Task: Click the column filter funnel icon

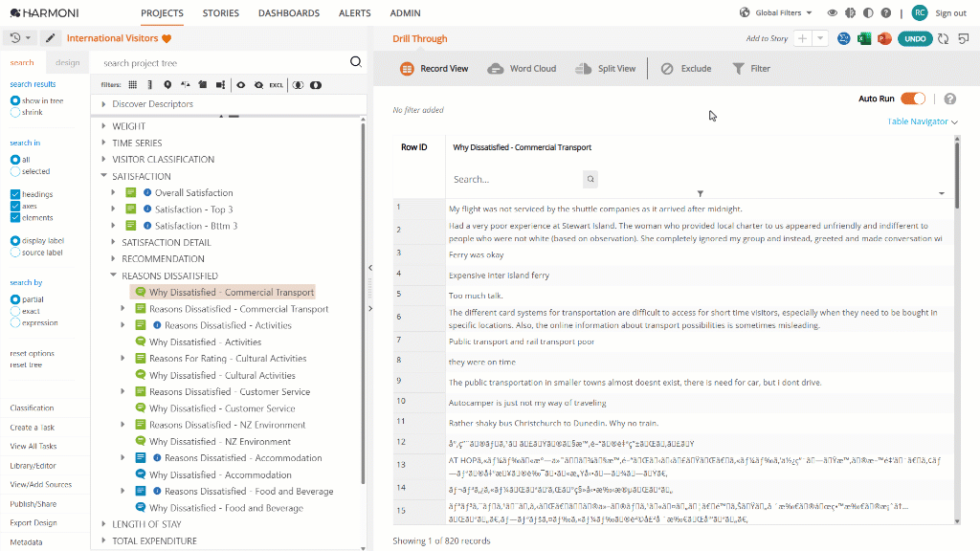Action: pos(700,193)
